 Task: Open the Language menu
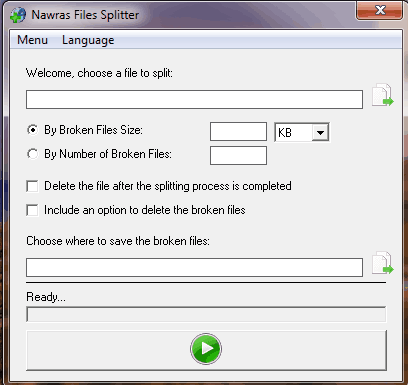tap(88, 40)
